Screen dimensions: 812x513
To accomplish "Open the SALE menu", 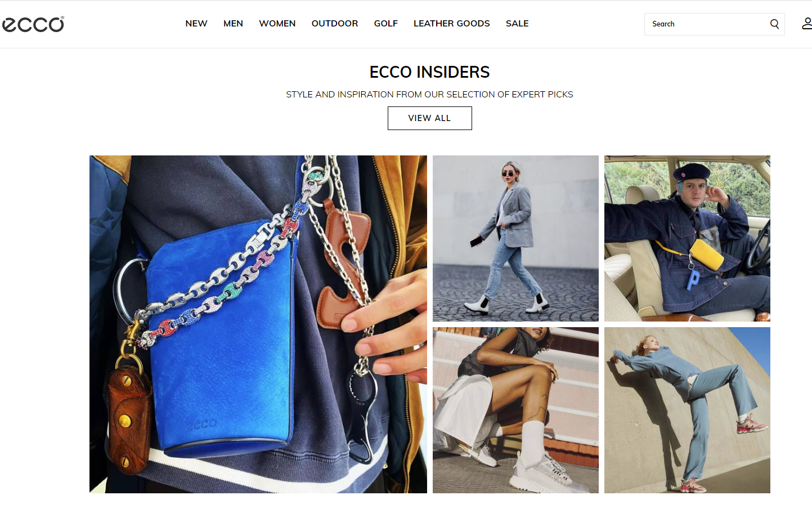I will click(517, 24).
